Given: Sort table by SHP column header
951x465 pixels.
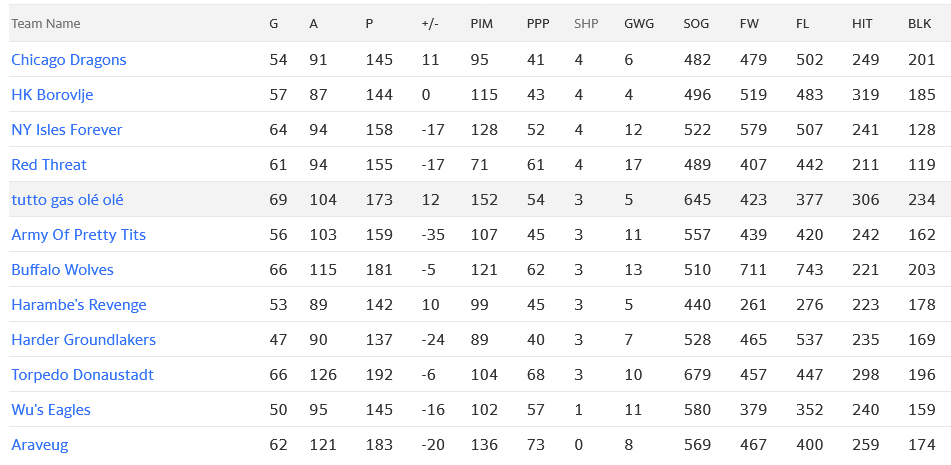Looking at the screenshot, I should point(586,23).
